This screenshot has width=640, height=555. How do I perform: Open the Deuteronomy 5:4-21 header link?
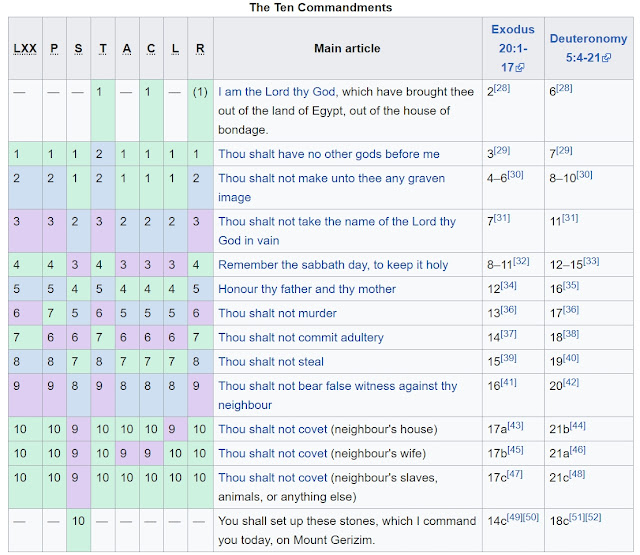(x=588, y=48)
